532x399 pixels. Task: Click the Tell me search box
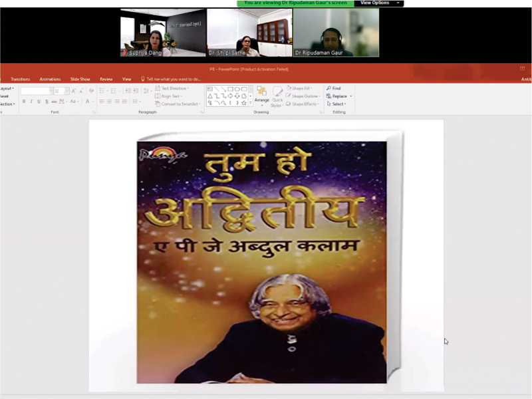[171, 79]
